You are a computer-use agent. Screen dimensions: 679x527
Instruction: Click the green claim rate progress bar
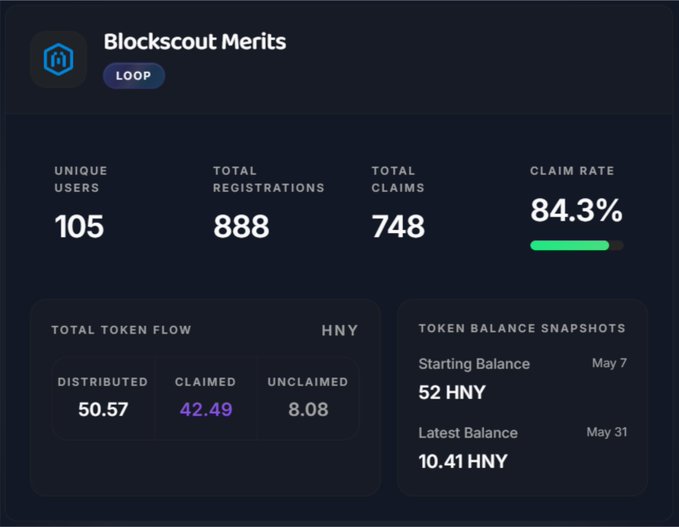(x=577, y=246)
